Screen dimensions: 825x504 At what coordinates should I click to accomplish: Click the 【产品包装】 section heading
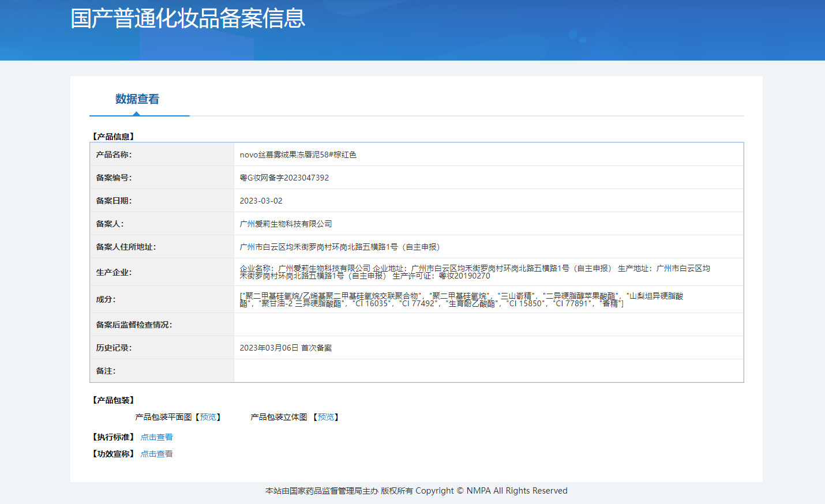click(x=113, y=400)
